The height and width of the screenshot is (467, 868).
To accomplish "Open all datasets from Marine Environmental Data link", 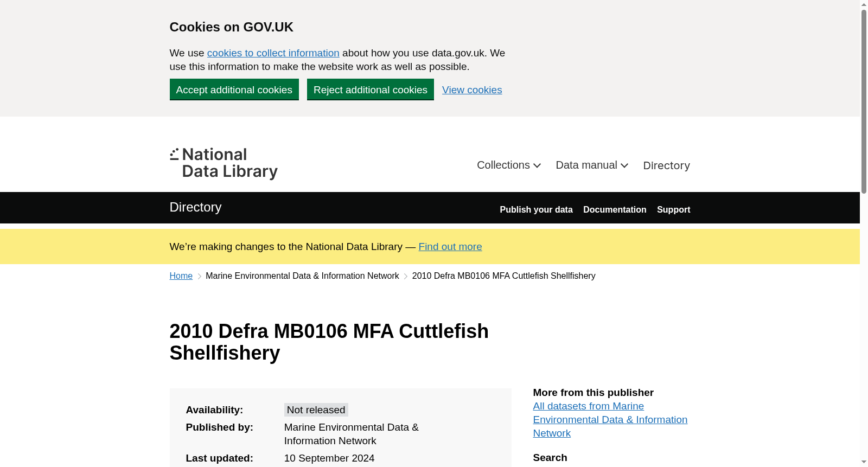I will tap(610, 420).
